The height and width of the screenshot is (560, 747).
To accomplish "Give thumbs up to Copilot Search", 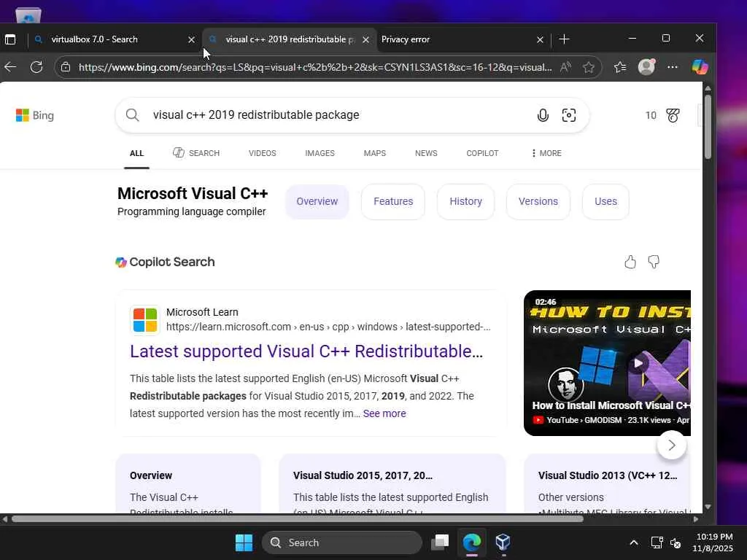I will click(x=630, y=262).
